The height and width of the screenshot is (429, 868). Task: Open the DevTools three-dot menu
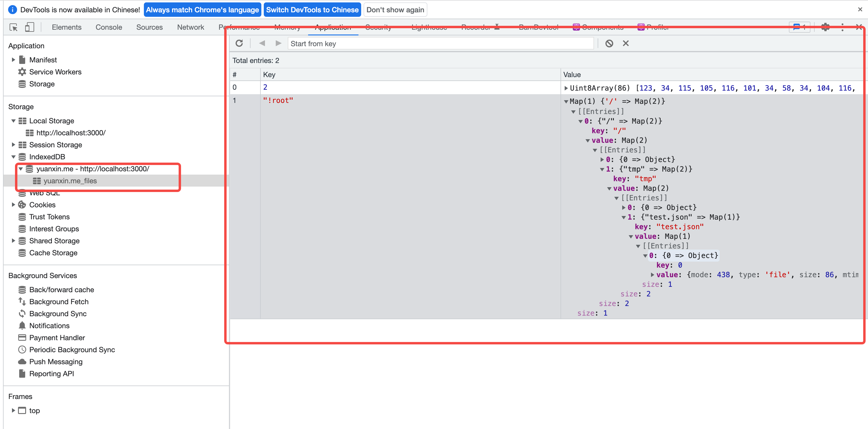[x=842, y=27]
